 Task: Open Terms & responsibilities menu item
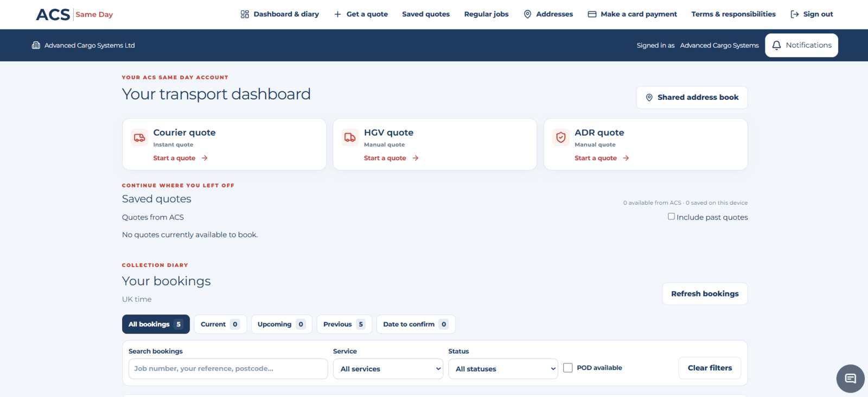733,14
